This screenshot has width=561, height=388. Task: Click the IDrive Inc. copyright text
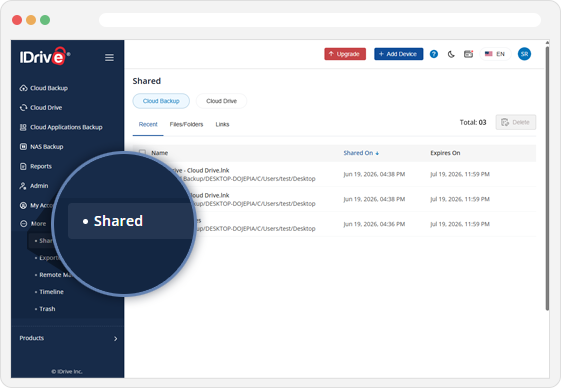(67, 372)
